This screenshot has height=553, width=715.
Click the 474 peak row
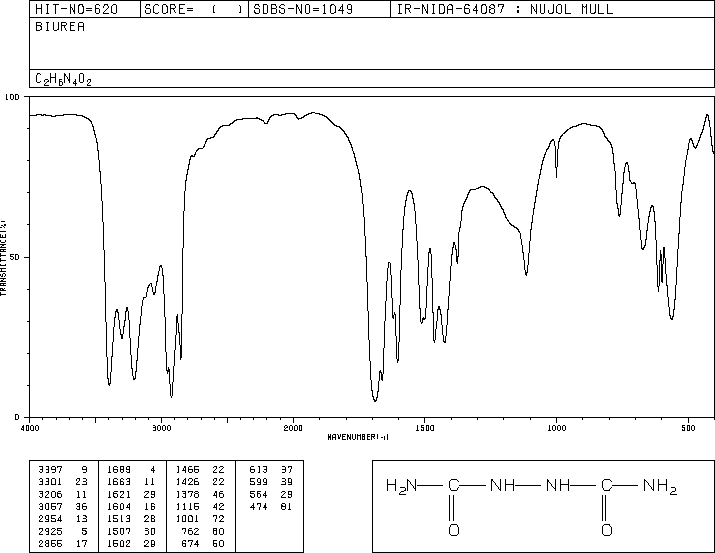pos(270,506)
